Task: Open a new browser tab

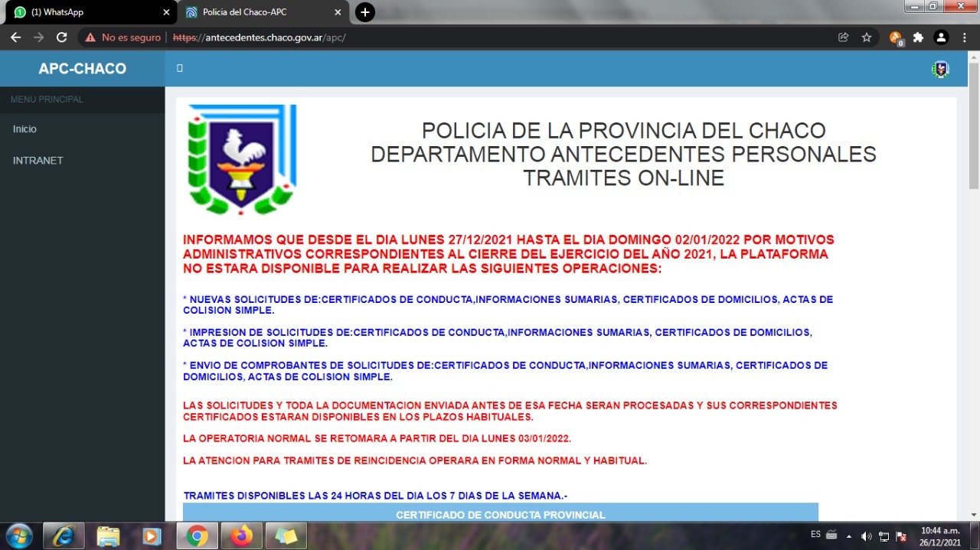Action: (365, 12)
